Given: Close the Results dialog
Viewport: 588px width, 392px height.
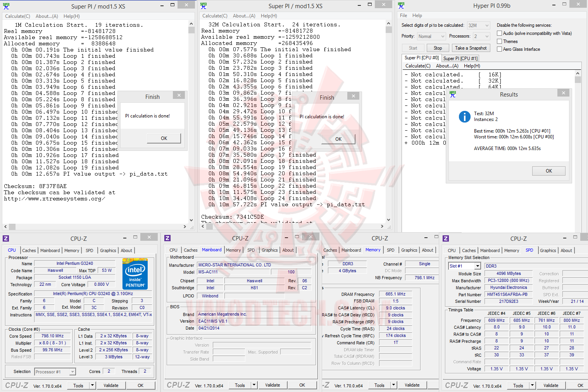Looking at the screenshot, I should (x=564, y=93).
